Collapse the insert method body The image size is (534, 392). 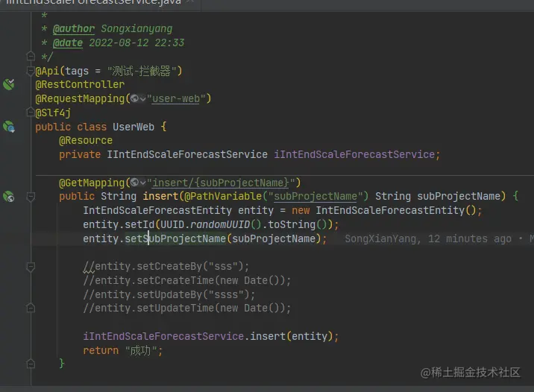tap(31, 196)
